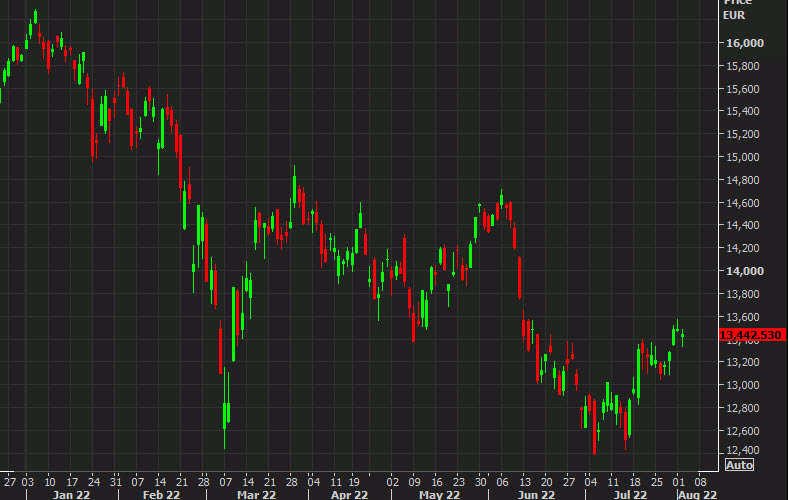Select the bold 14,000 price label

click(x=745, y=271)
